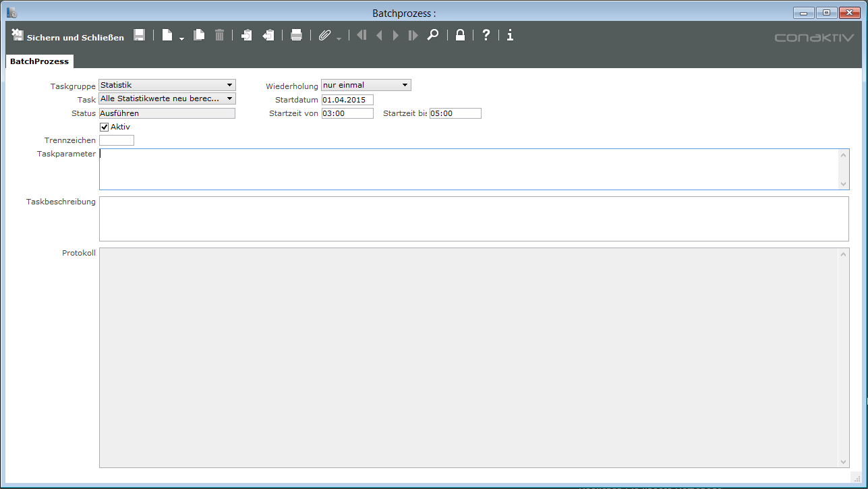Open the paperclip attachments icon
Screen dimensions: 868x489
point(325,36)
